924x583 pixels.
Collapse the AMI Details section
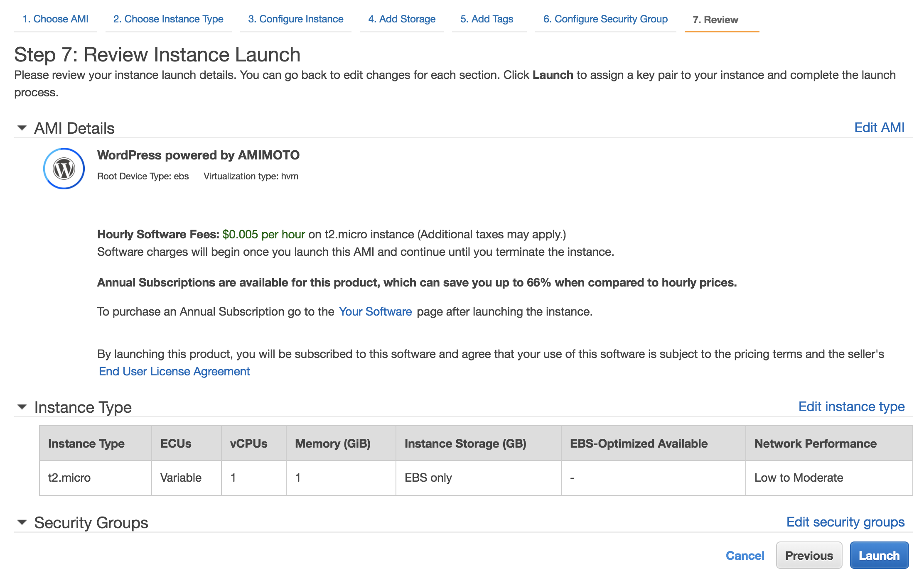22,128
